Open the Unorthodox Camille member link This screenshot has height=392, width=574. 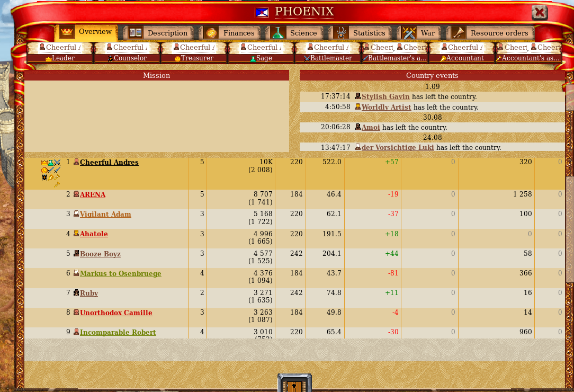116,313
